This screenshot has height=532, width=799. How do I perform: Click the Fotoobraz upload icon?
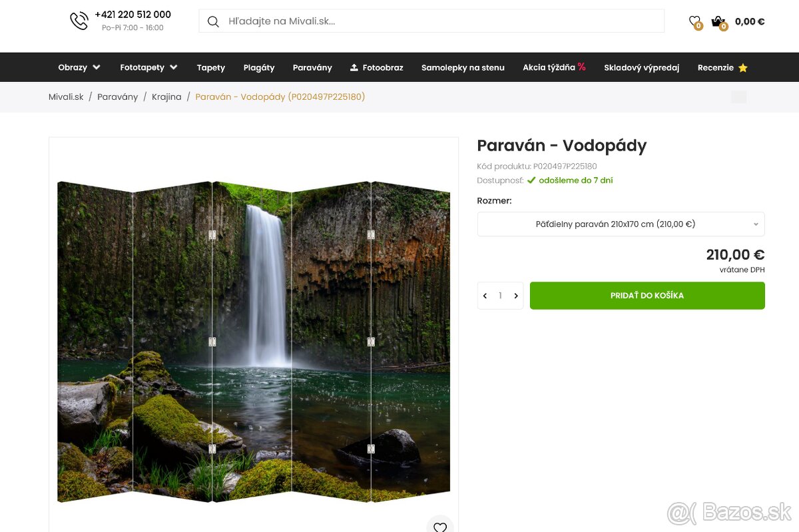354,67
